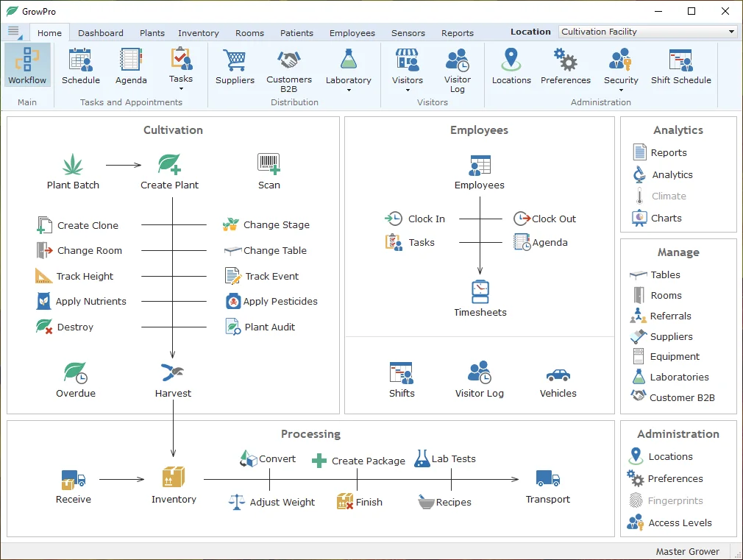Click Access Levels in Administration panel

point(680,523)
